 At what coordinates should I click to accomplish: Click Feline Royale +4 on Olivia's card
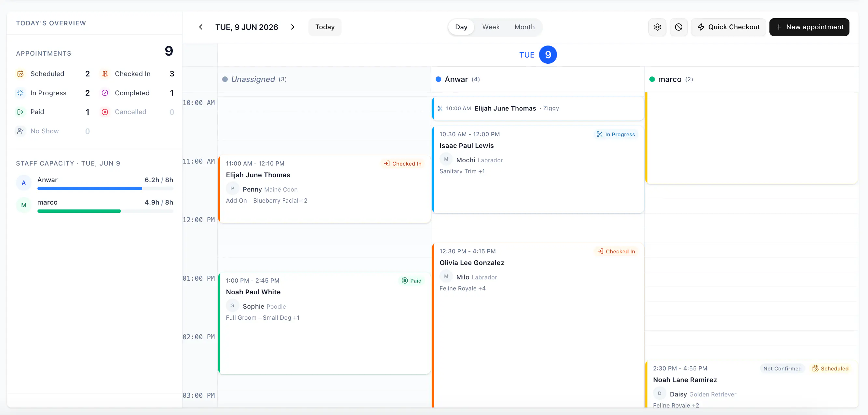tap(462, 289)
